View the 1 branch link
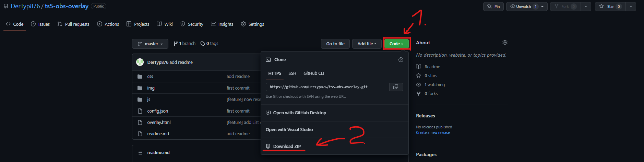This screenshot has width=644, height=162. click(184, 44)
